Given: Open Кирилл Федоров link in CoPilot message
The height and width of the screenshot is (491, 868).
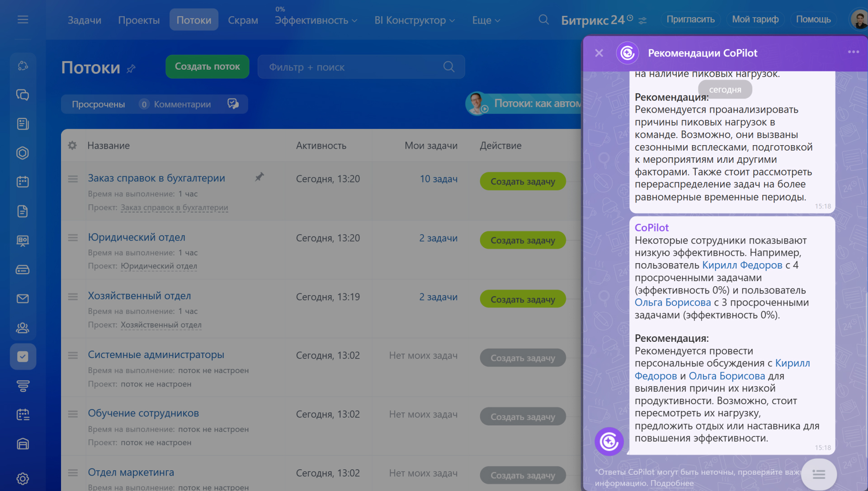Looking at the screenshot, I should (742, 265).
